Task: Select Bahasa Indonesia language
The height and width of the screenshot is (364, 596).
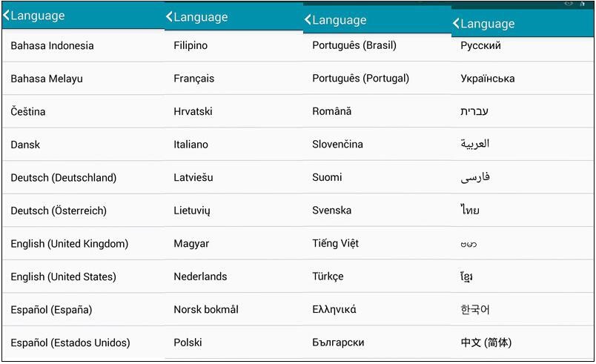Action: (52, 46)
